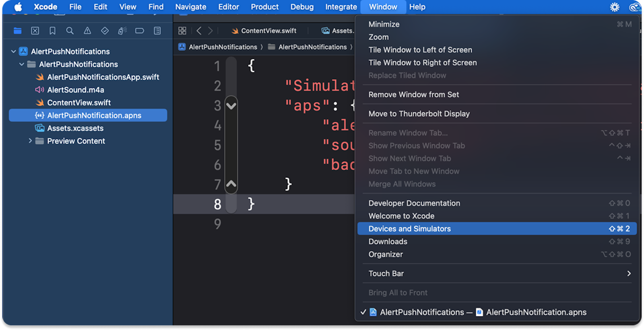Screen dimensions: 644x330
Task: Switch to ContentView.swift editor tab
Action: click(x=264, y=31)
